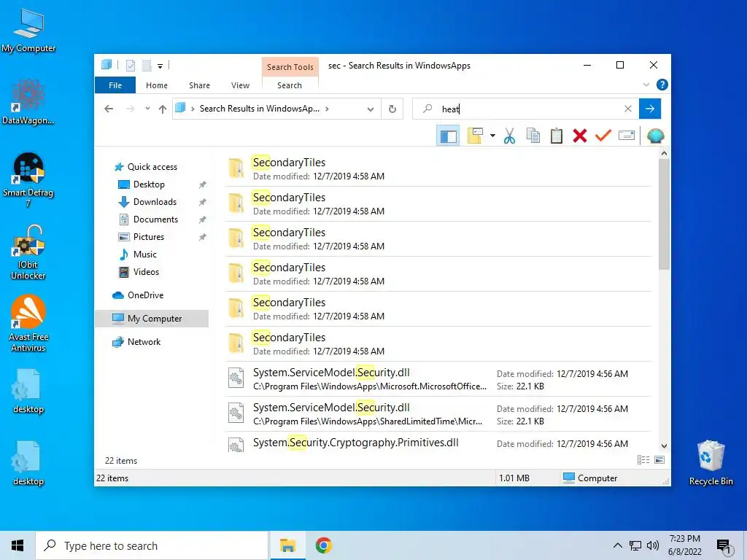Select Downloads in navigation pane
The width and height of the screenshot is (747, 560).
pos(155,202)
